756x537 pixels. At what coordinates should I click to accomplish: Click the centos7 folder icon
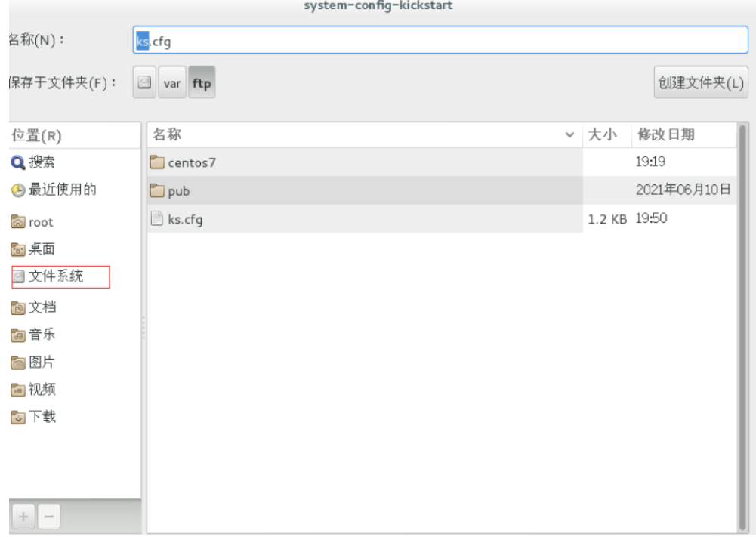tap(157, 162)
